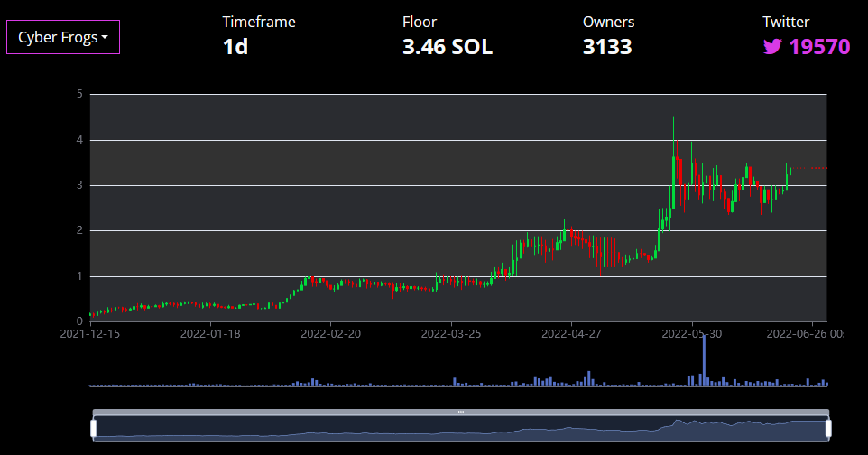Click the mini overview chart in range selector

[460, 429]
